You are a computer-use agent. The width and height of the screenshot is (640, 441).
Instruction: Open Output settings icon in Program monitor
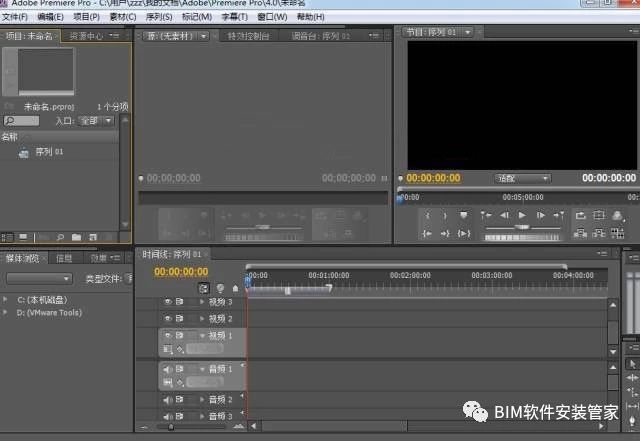click(618, 215)
